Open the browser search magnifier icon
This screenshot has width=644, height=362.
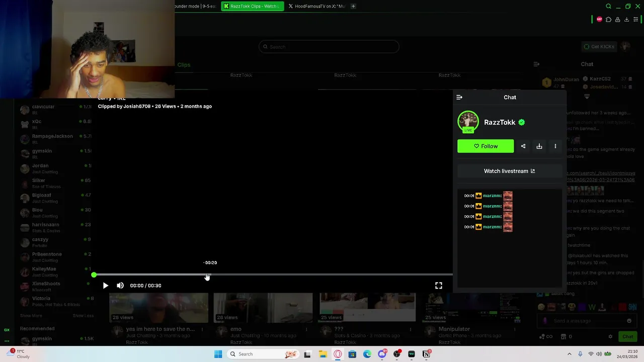pos(608,7)
